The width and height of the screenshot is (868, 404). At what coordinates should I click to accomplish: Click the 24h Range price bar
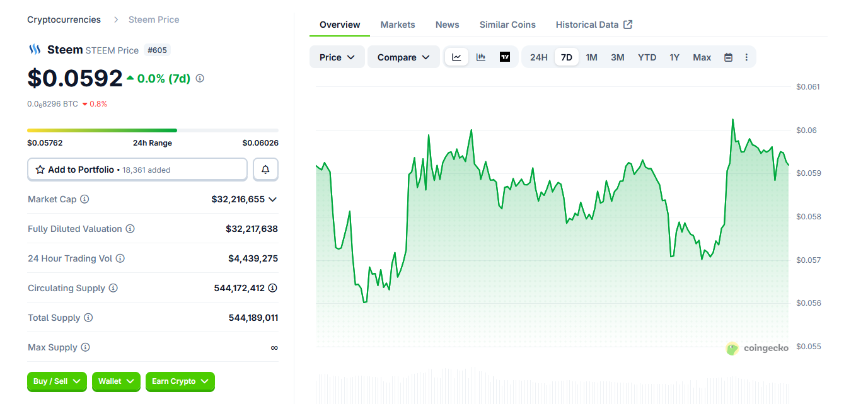click(153, 130)
